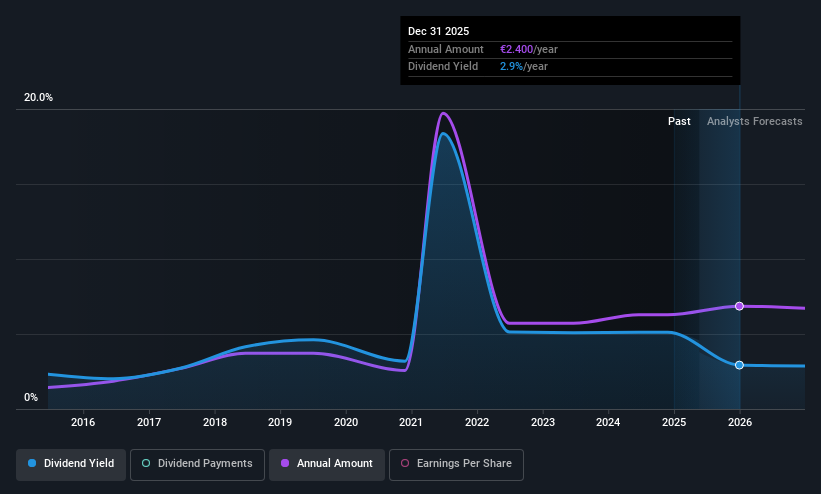
Task: Click the 2020 x-axis label
Action: pos(346,422)
